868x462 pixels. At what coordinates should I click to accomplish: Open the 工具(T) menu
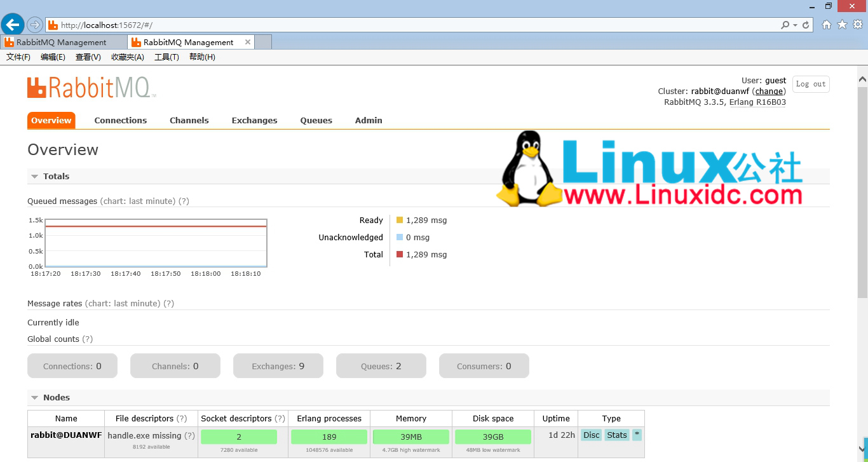pos(166,57)
